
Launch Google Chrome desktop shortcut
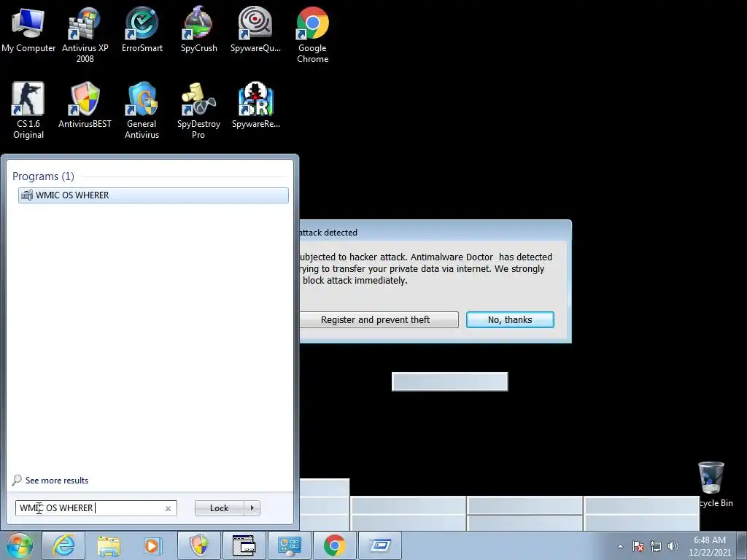(x=312, y=34)
